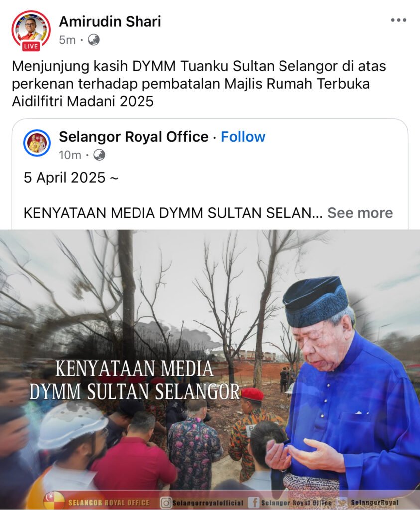Click the Facebook logo in image footer

click(254, 503)
